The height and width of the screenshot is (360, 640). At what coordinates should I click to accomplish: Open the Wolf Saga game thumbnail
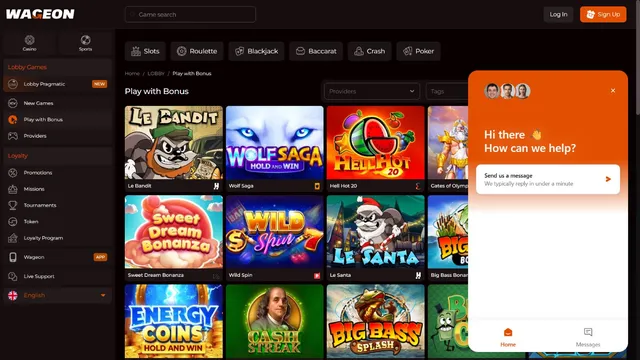(275, 142)
